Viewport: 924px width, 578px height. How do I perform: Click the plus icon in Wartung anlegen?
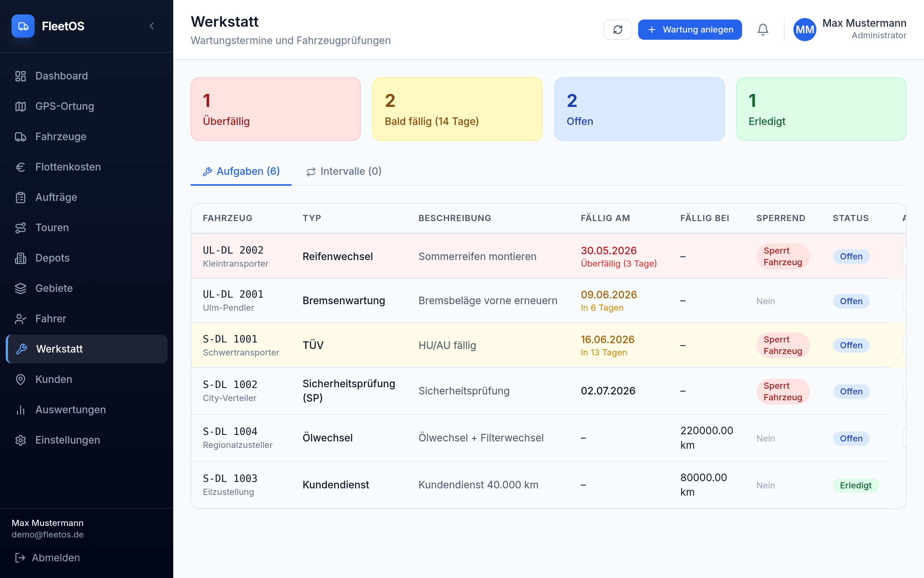[x=652, y=29]
